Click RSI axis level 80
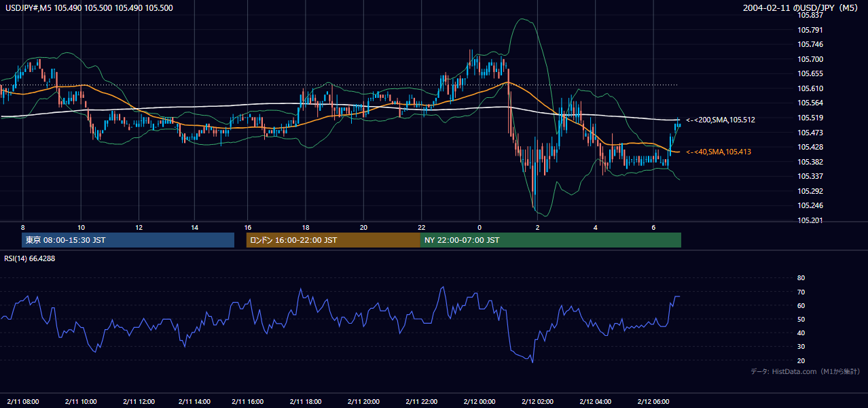This screenshot has width=868, height=408. (x=801, y=278)
